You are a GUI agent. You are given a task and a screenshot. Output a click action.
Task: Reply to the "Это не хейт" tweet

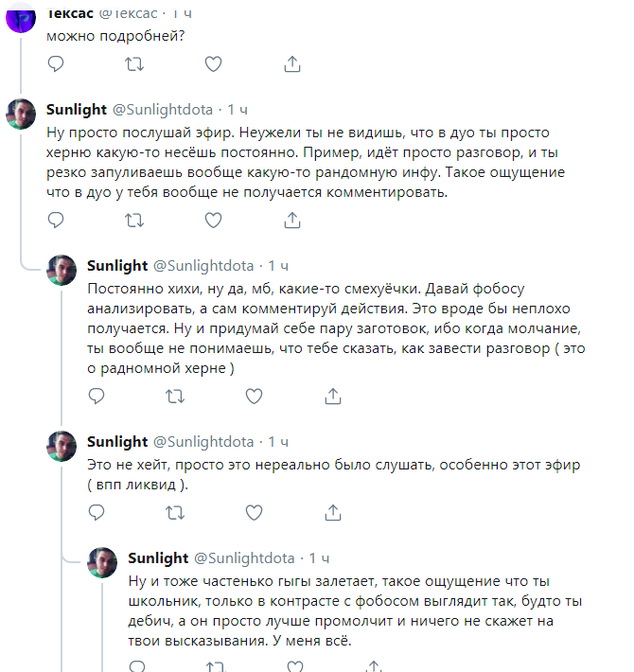click(x=97, y=512)
